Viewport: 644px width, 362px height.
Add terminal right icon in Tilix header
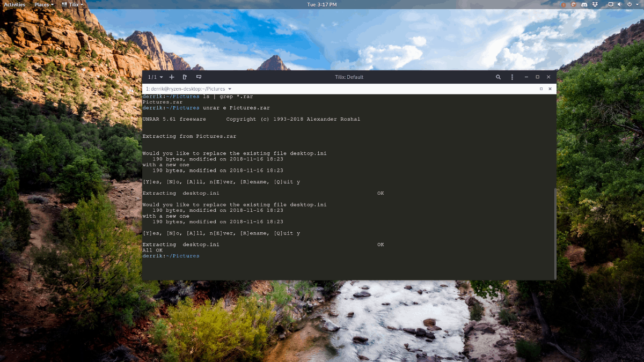185,77
